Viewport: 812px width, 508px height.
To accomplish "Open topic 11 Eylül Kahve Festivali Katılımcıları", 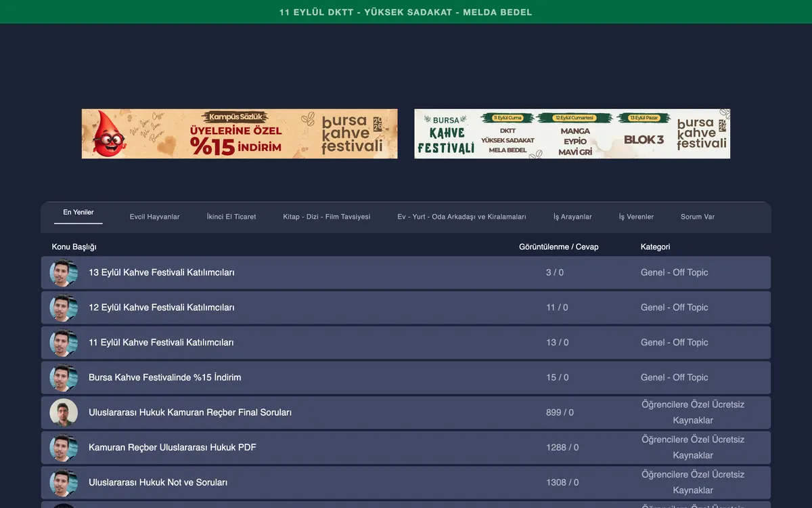I will tap(161, 343).
